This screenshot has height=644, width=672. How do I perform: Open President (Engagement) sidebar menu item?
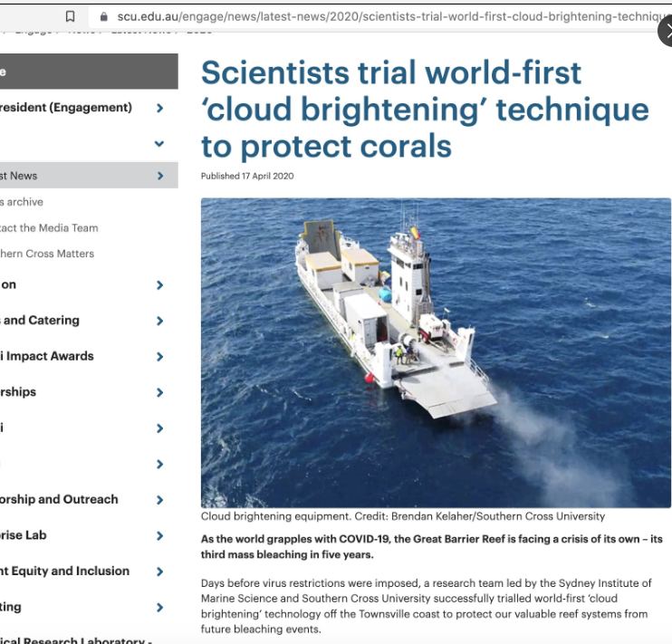[x=65, y=107]
